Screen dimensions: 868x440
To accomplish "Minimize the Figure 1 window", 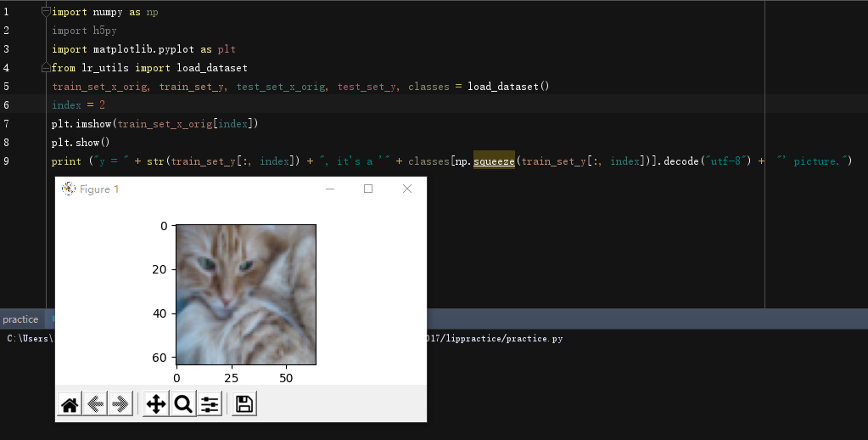I will (330, 189).
